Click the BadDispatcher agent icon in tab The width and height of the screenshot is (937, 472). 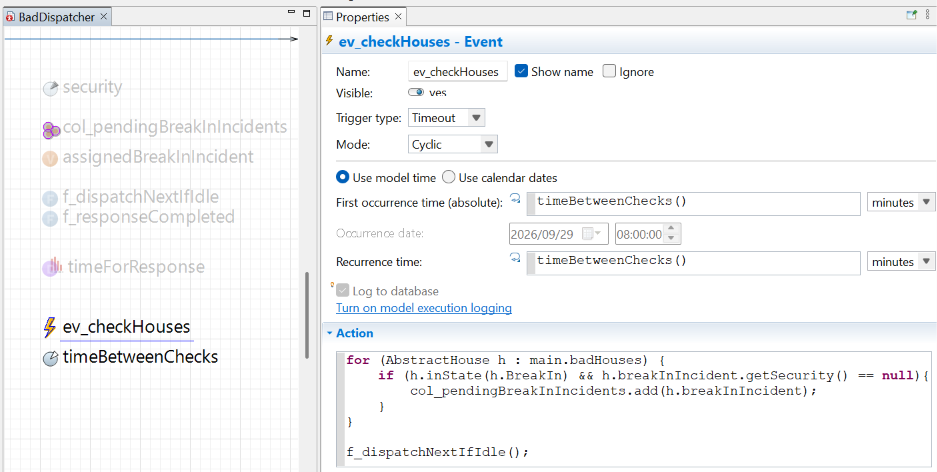tap(10, 17)
